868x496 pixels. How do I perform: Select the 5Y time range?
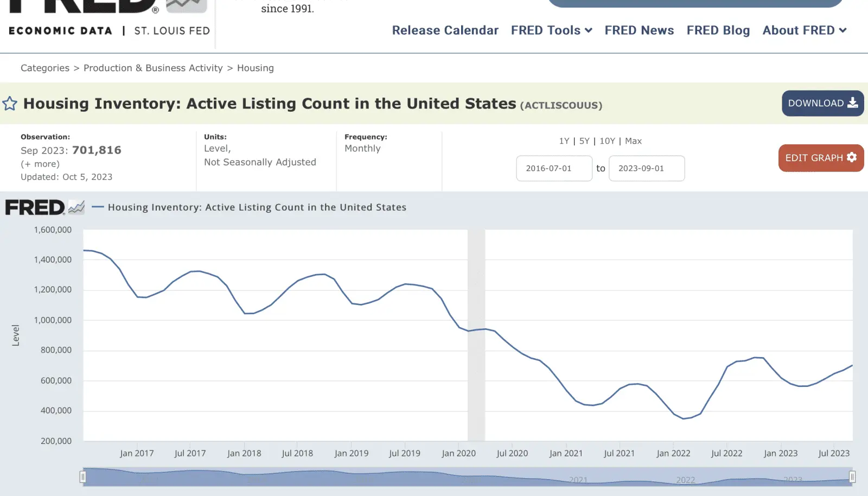pos(584,141)
